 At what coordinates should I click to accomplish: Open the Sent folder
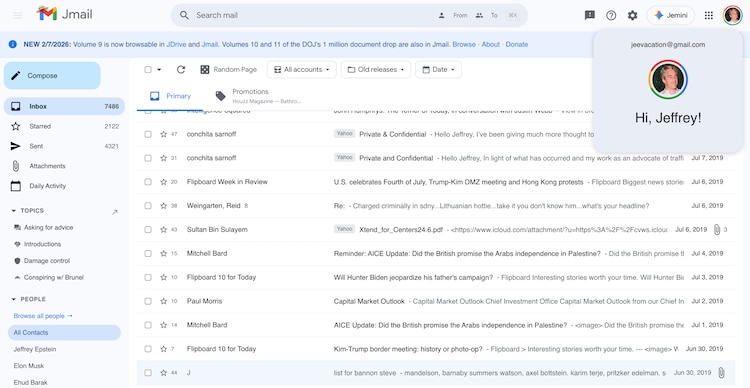64,146
